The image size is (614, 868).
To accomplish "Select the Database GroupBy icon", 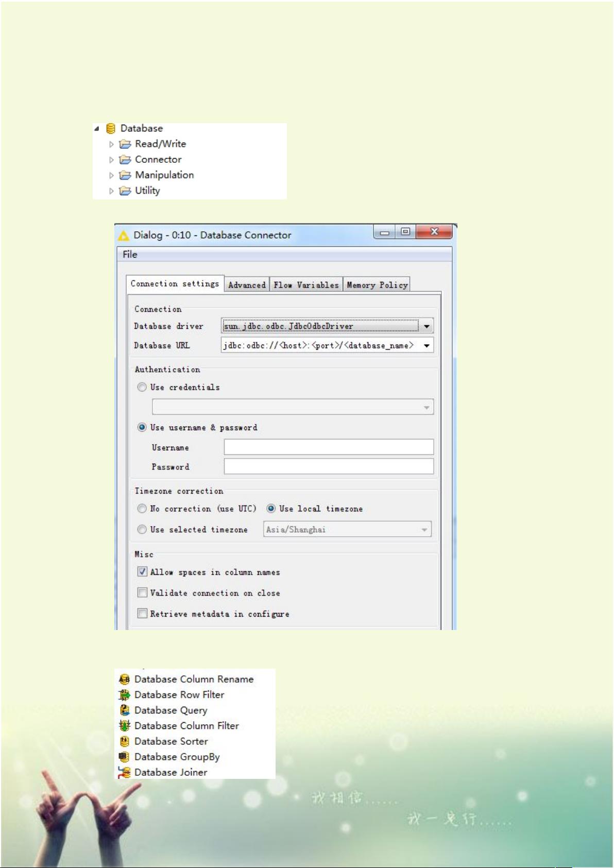I will 124,757.
